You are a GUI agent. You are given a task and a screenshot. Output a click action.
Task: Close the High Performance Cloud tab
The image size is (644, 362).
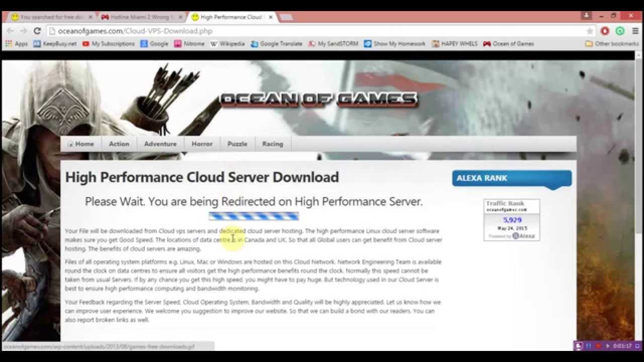coord(270,17)
